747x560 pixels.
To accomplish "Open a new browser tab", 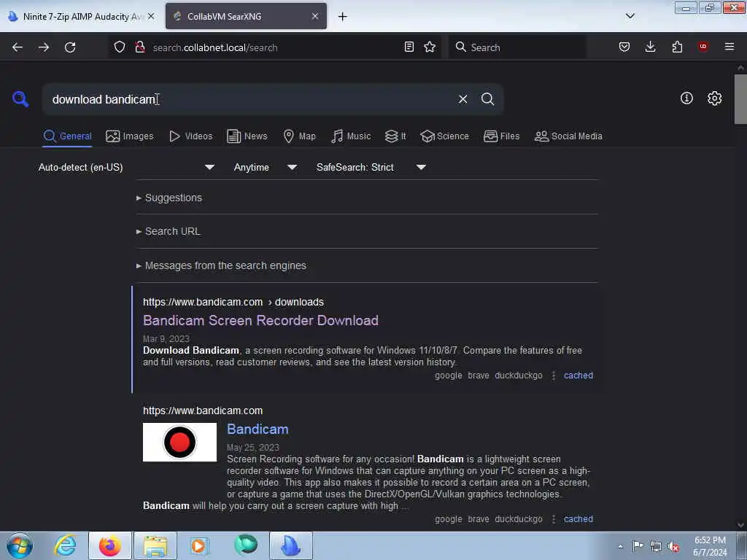I will pos(343,17).
